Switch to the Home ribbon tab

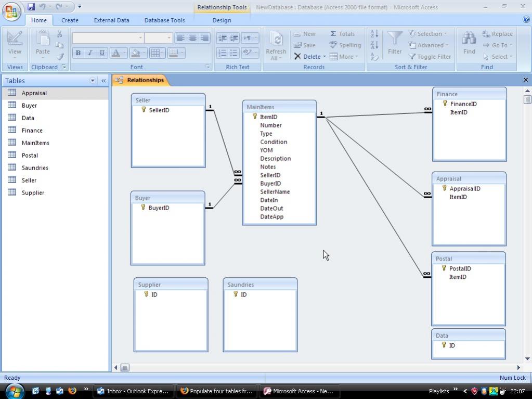tap(39, 20)
